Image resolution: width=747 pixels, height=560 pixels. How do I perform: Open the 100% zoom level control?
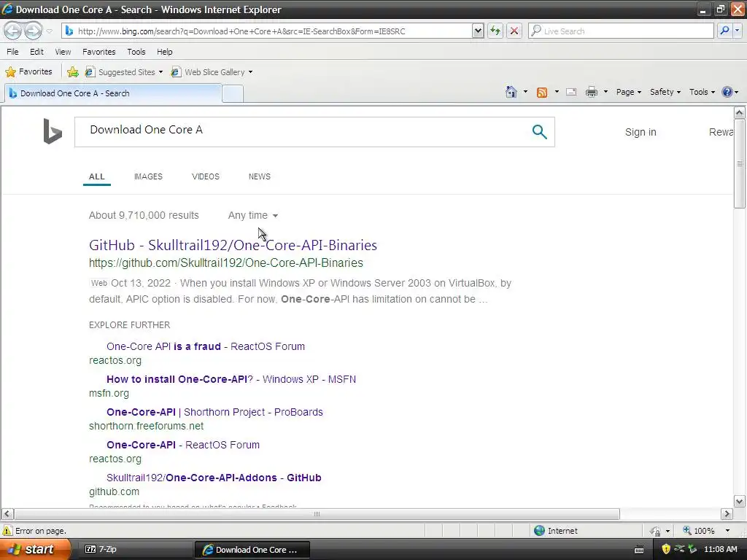[x=706, y=531]
